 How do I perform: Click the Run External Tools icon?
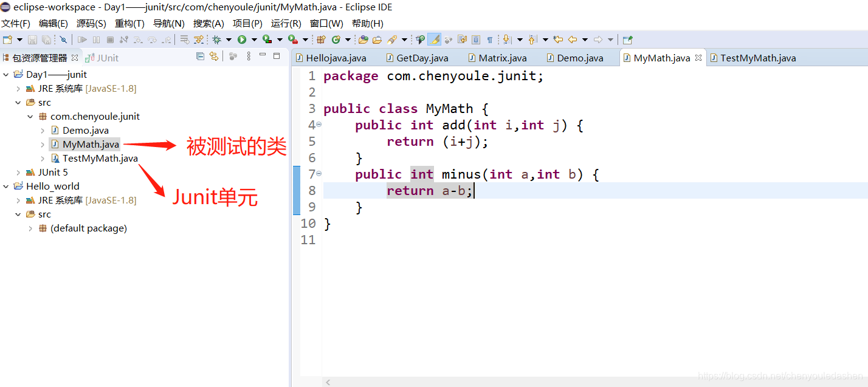(292, 39)
